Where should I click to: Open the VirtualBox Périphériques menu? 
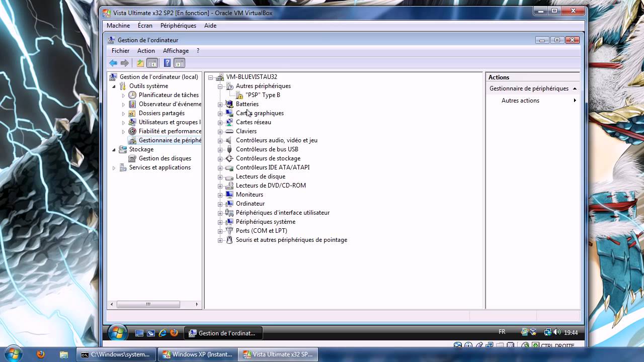click(x=178, y=26)
